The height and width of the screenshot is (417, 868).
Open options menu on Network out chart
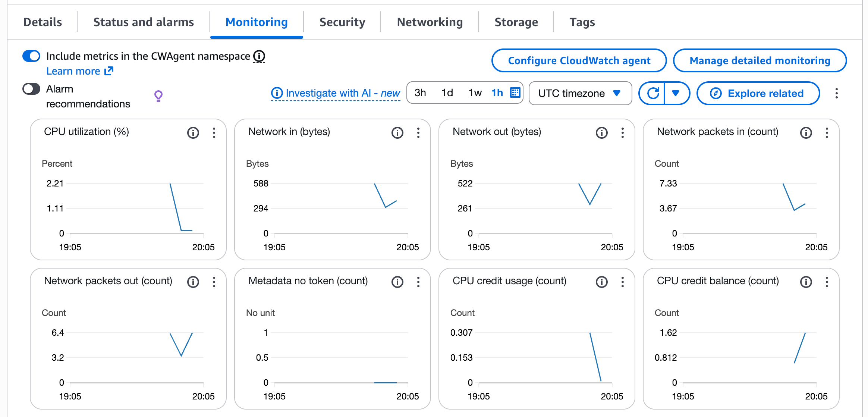(x=622, y=132)
